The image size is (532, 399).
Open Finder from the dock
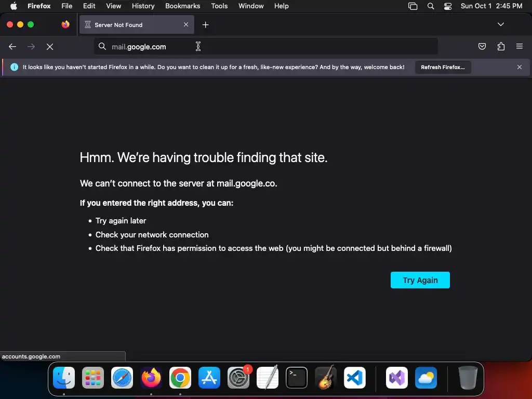pos(64,378)
